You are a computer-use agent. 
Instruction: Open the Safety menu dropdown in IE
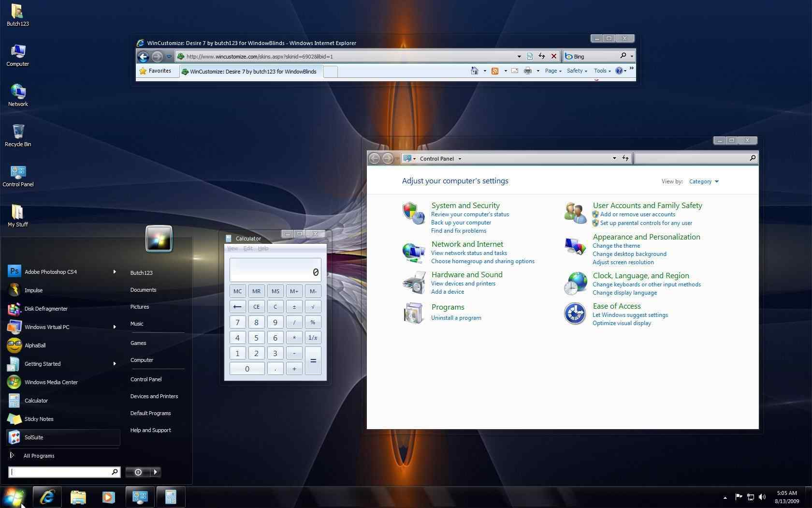click(x=577, y=71)
